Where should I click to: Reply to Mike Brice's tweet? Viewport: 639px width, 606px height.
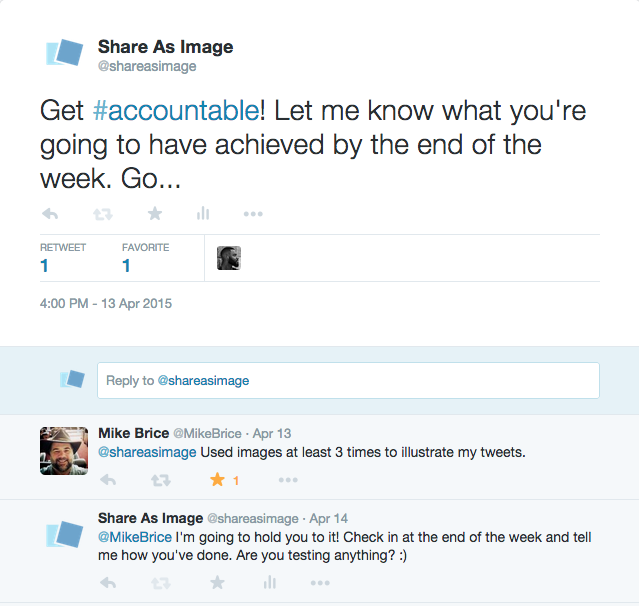108,480
